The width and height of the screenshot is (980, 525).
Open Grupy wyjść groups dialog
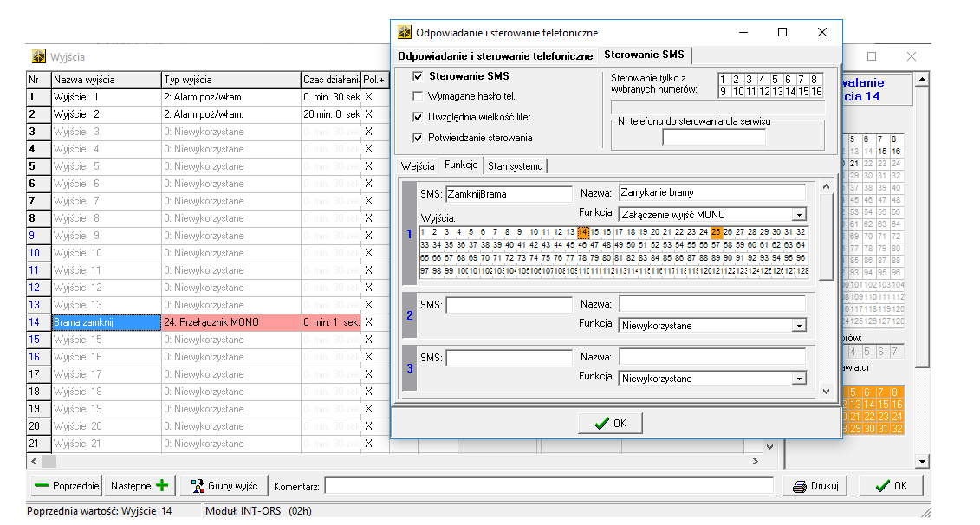[224, 486]
